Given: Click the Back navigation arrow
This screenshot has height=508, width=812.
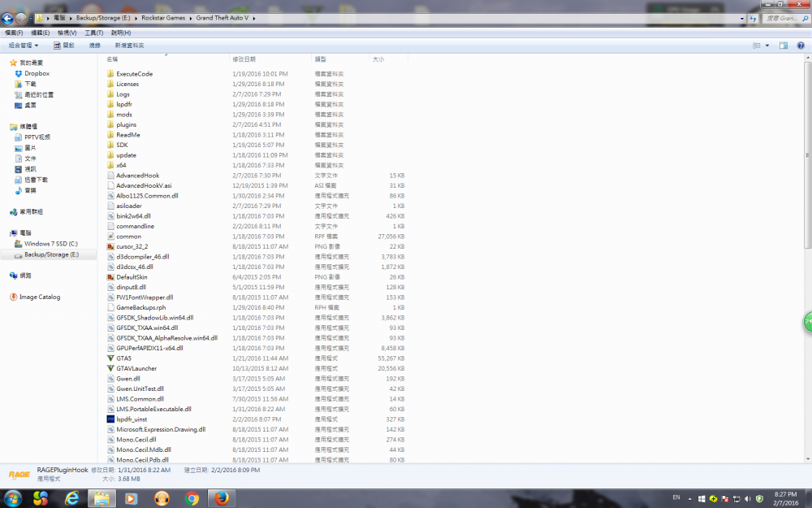Looking at the screenshot, I should 7,19.
